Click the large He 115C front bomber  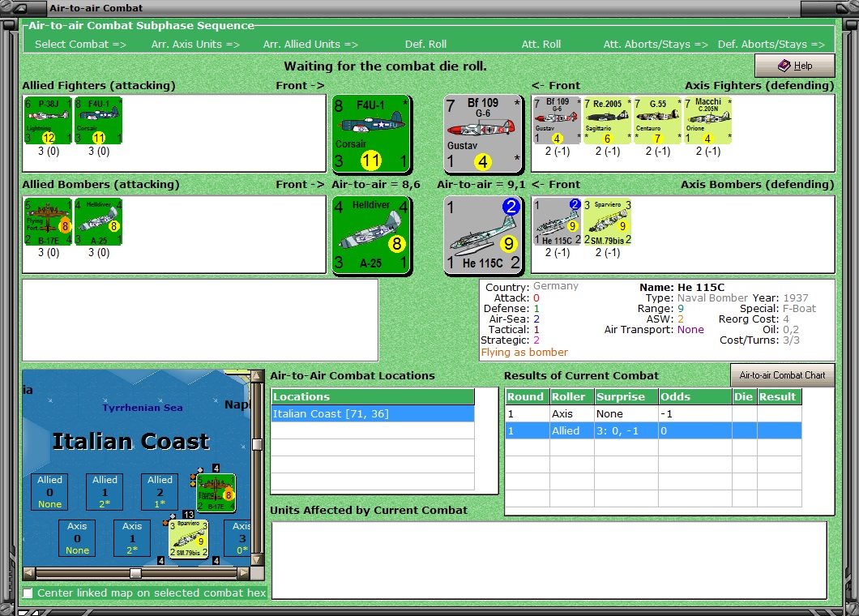(x=483, y=235)
